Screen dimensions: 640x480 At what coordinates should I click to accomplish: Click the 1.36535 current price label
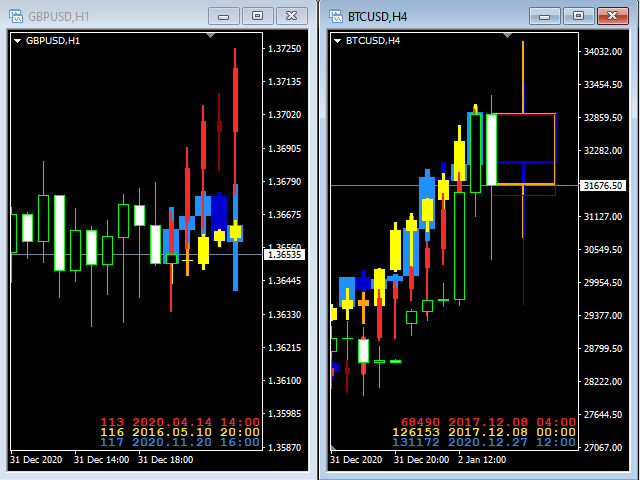click(284, 255)
